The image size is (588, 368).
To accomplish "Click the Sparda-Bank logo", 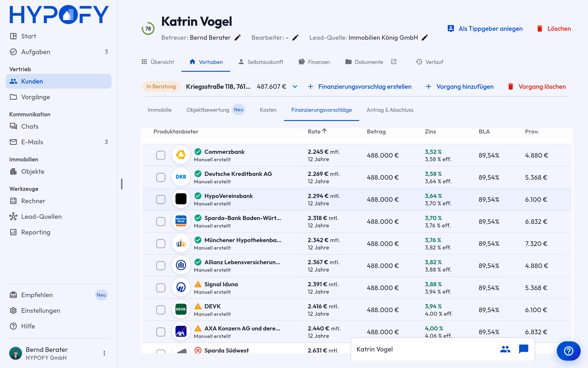I will coord(181,221).
